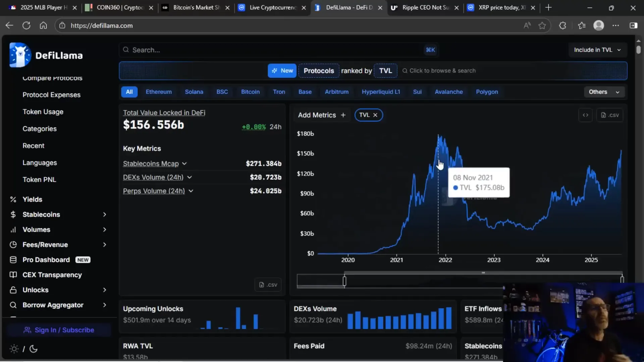Filter protocols by Ethereum chain

(x=159, y=92)
